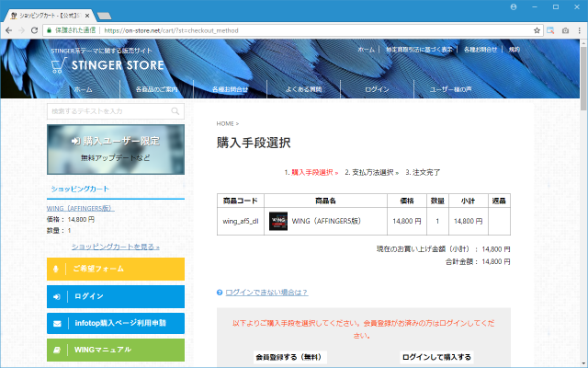Open よくある質問 navigation item
This screenshot has height=368, width=588.
[x=303, y=89]
